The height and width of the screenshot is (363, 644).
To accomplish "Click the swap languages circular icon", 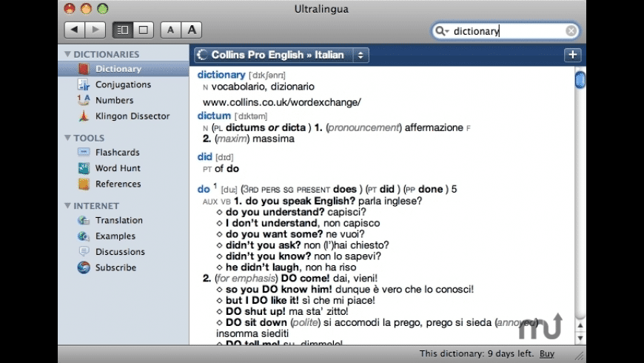I will point(202,55).
